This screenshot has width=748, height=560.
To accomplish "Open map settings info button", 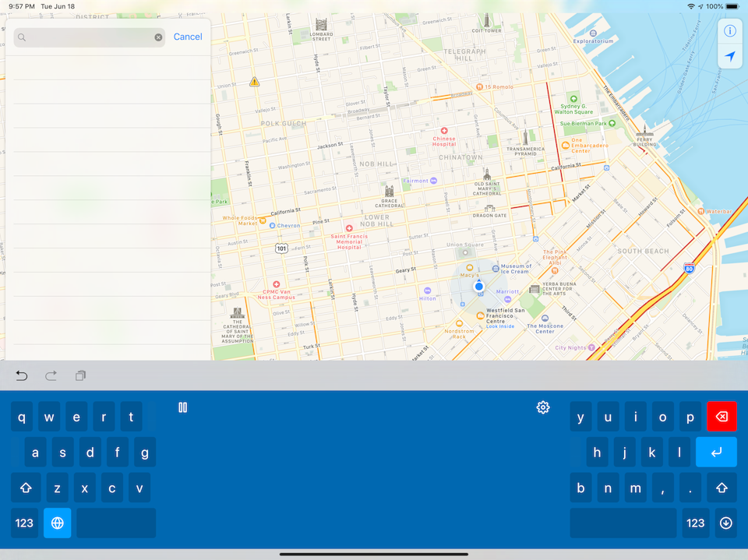I will (x=730, y=31).
